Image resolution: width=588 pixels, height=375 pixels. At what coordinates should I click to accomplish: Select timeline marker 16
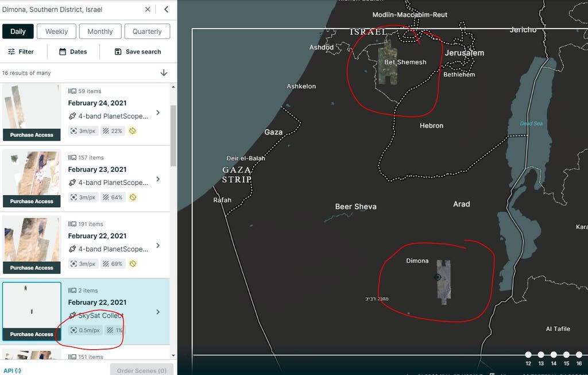579,354
